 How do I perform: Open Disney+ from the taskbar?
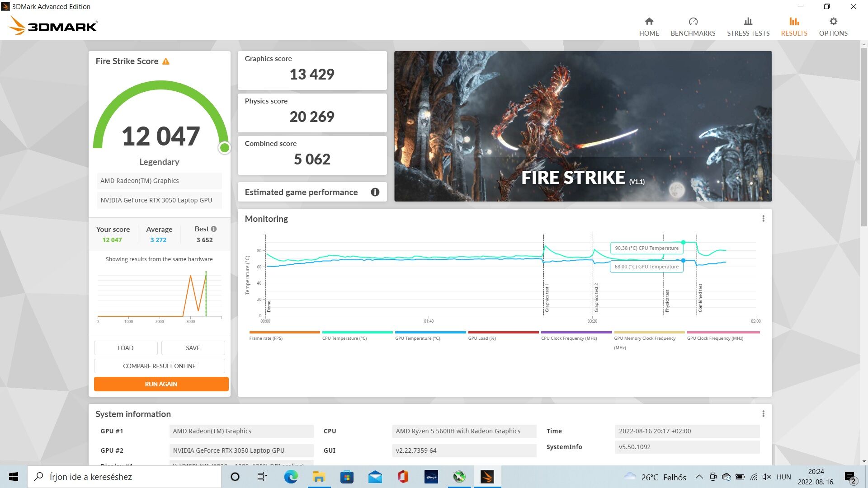(x=431, y=477)
